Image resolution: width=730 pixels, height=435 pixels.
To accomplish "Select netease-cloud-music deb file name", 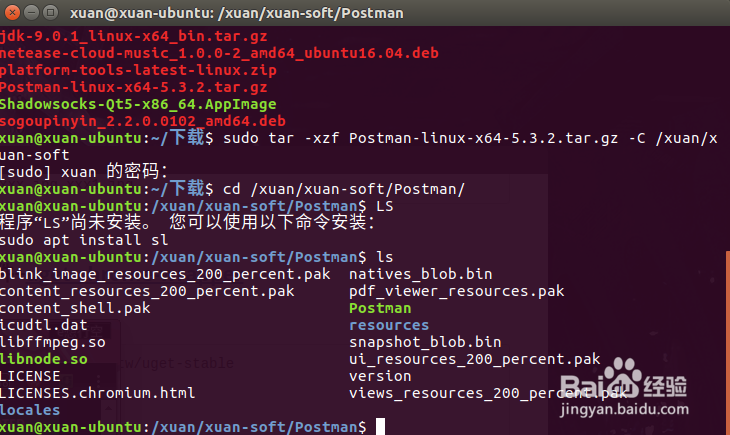I will coord(219,53).
